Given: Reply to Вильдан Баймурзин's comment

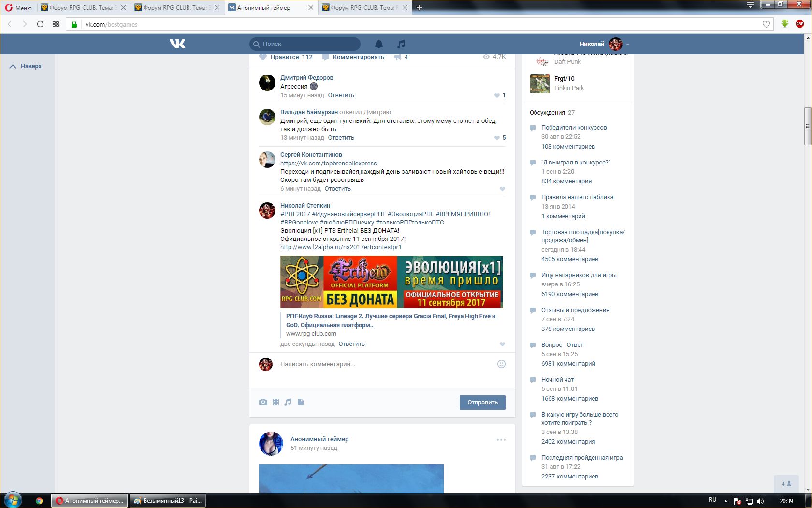Looking at the screenshot, I should [341, 138].
